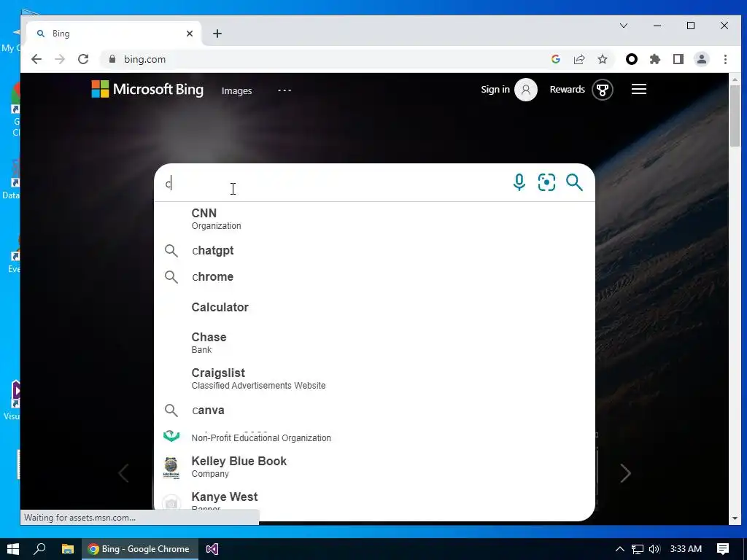The image size is (747, 560).
Task: Open the notifications action center
Action: (723, 549)
